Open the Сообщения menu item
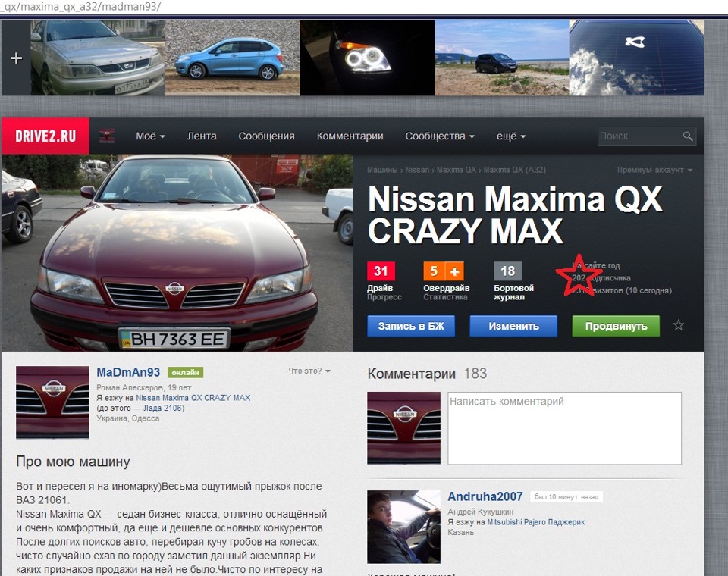 [266, 136]
